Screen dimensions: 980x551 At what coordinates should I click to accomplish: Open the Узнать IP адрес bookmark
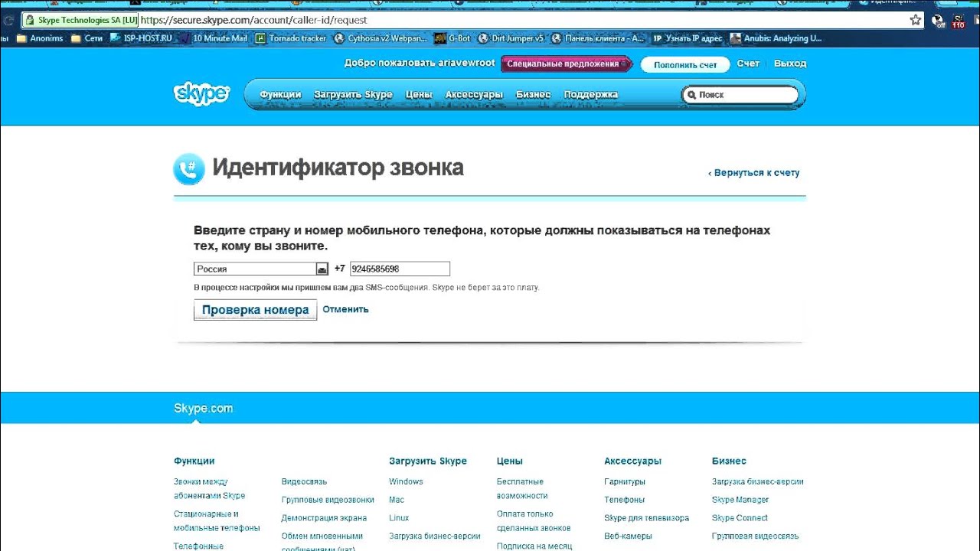(688, 38)
